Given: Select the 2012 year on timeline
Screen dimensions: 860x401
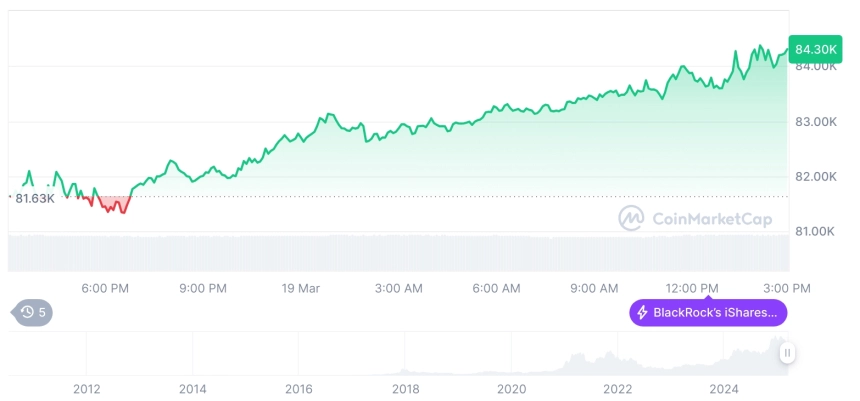Looking at the screenshot, I should pyautogui.click(x=87, y=389).
